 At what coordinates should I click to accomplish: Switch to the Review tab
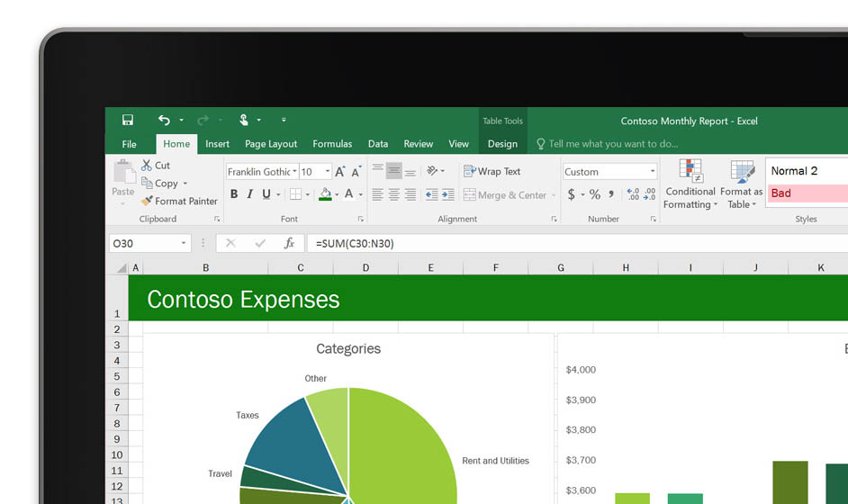click(x=418, y=144)
